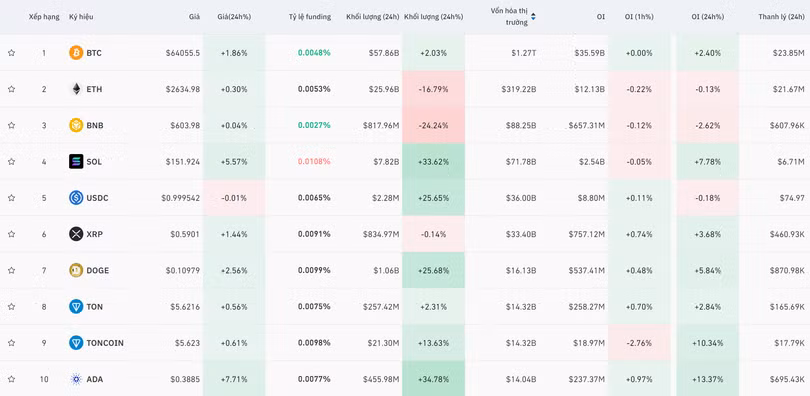
Task: Sort by OI column header
Action: coord(601,17)
